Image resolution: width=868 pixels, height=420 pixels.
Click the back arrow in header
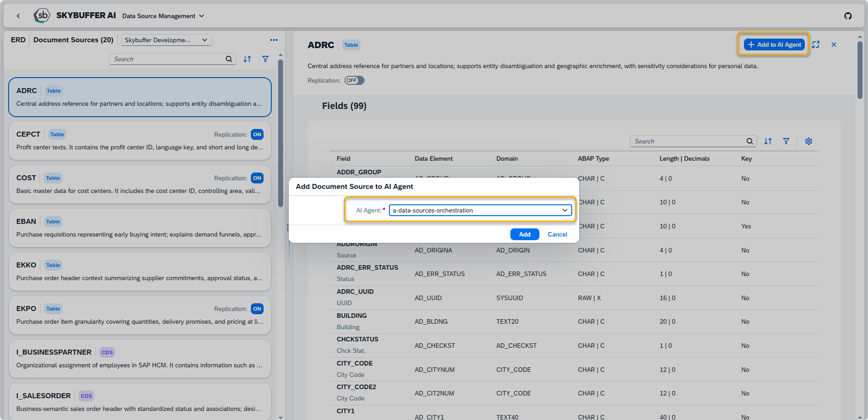[x=18, y=16]
